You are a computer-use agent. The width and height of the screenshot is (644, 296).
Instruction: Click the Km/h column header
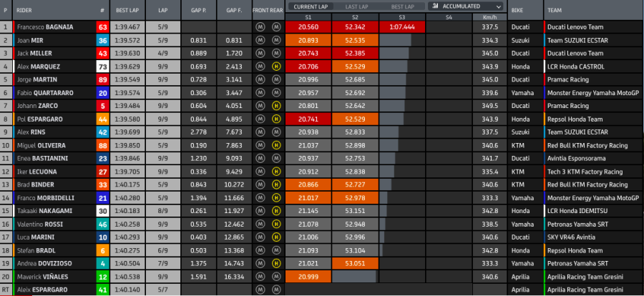(490, 16)
